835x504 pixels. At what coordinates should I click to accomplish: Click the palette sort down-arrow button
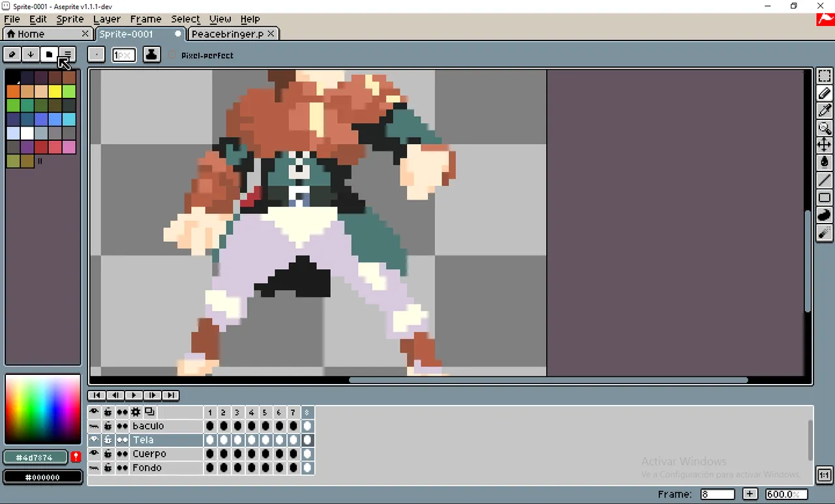pos(30,55)
